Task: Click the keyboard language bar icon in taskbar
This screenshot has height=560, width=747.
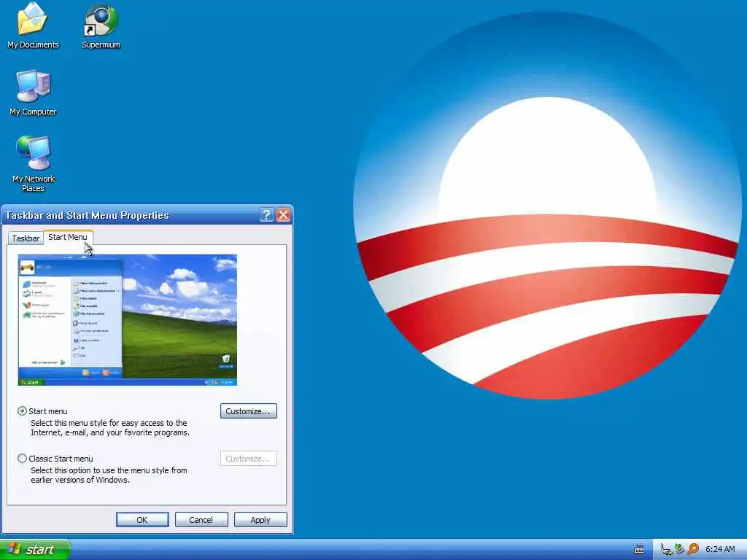Action: click(639, 550)
